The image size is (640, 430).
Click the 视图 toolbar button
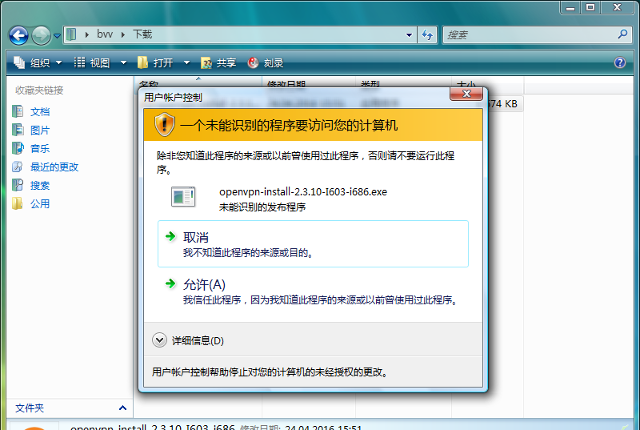(x=91, y=63)
